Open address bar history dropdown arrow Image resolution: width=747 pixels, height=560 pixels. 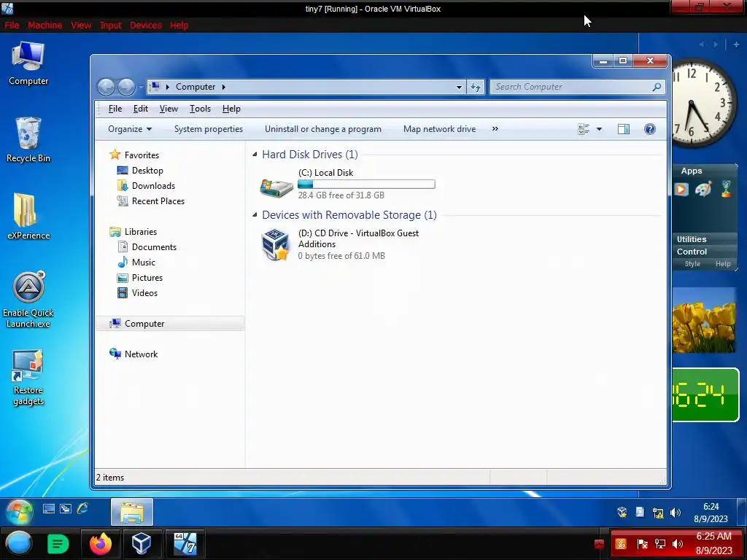(459, 87)
